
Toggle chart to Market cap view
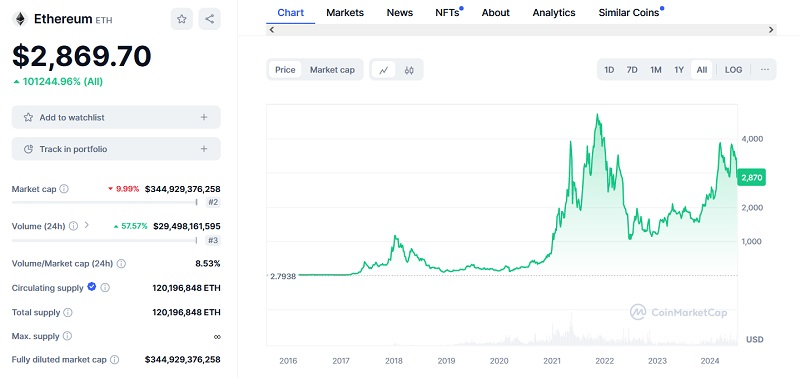(332, 70)
